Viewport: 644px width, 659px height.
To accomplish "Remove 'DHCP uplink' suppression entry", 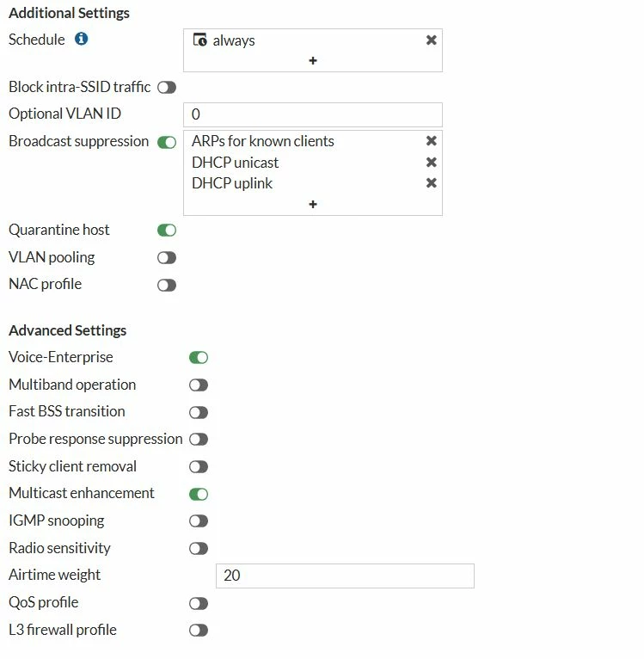I will pyautogui.click(x=431, y=183).
